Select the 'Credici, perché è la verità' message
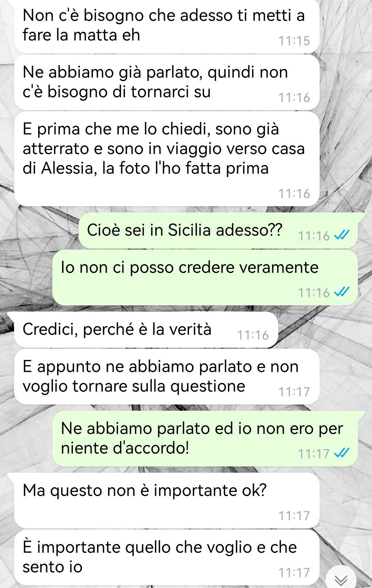 click(146, 330)
